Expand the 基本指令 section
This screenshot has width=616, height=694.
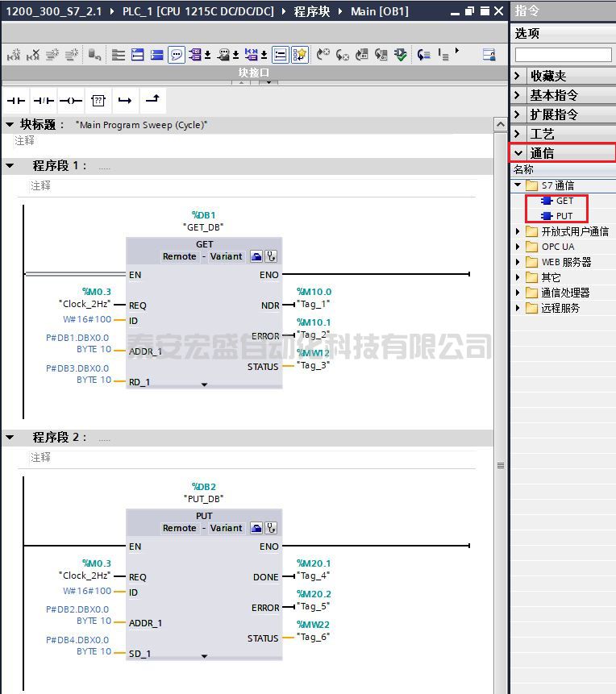click(518, 95)
